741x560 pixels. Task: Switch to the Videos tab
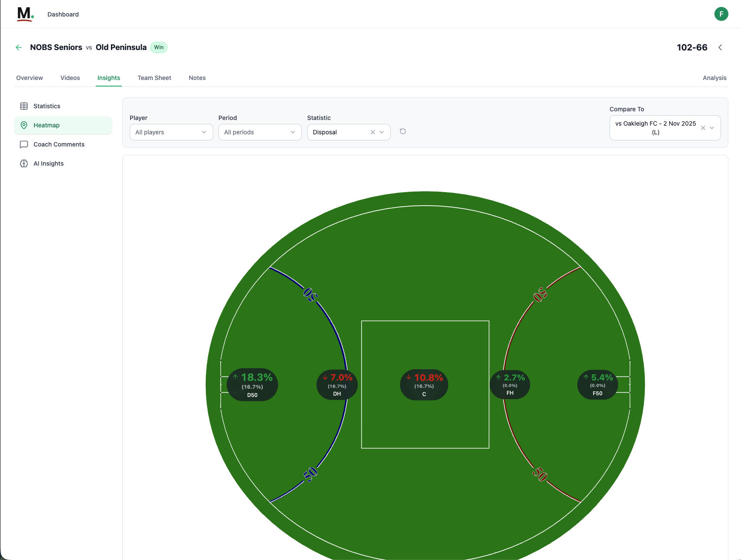click(x=70, y=78)
